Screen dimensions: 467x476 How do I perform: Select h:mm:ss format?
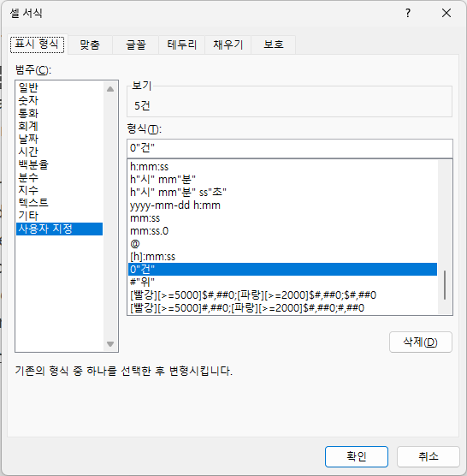point(282,167)
